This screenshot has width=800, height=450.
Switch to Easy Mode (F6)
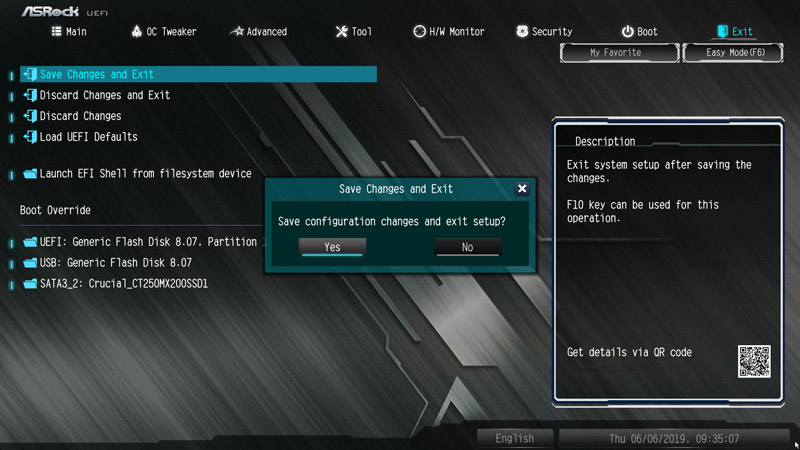tap(733, 53)
